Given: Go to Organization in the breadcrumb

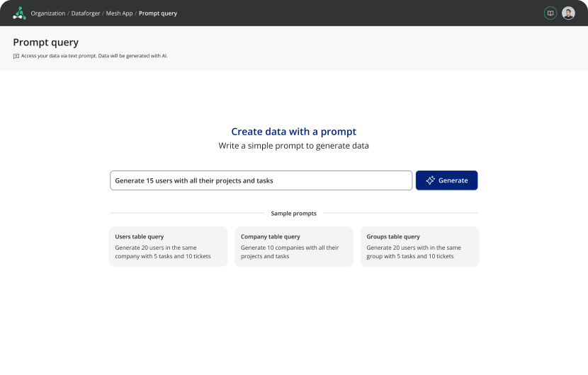Looking at the screenshot, I should coord(47,13).
